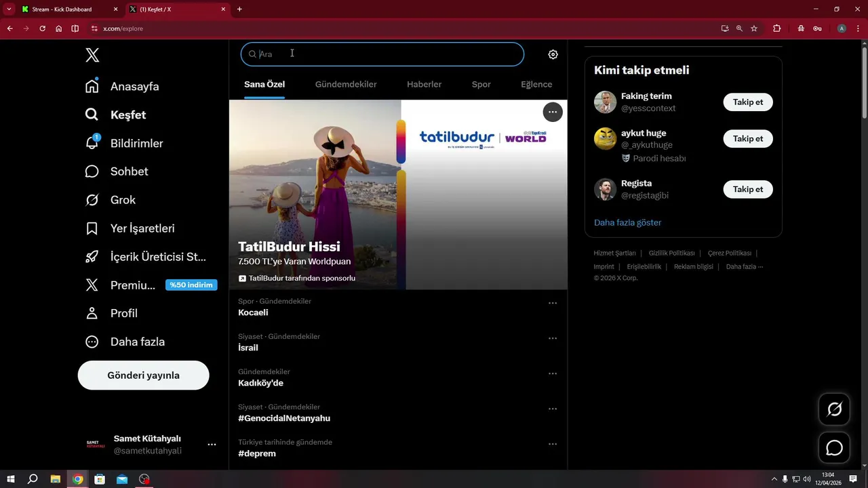Click %50 indirim badge
The width and height of the screenshot is (868, 488).
pyautogui.click(x=191, y=285)
